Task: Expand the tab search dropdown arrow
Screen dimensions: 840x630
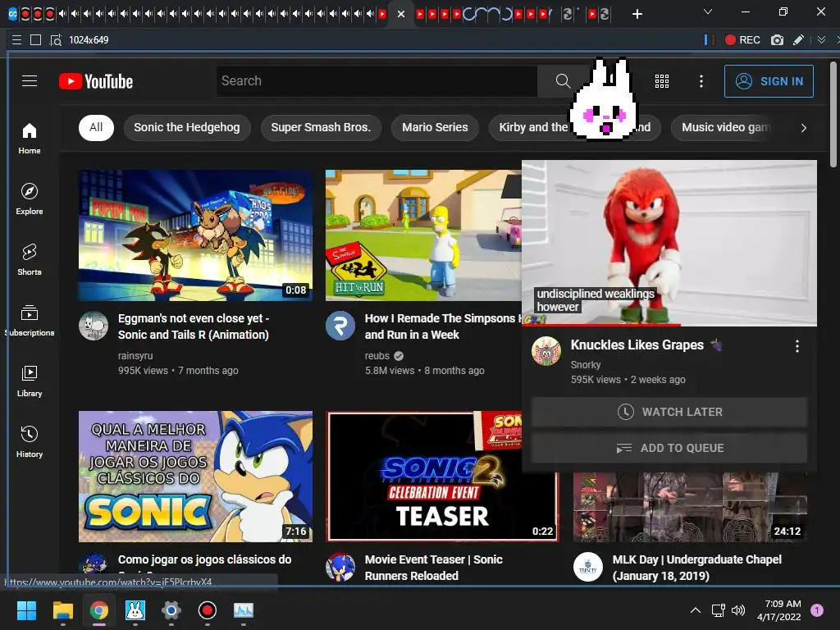Action: 708,11
